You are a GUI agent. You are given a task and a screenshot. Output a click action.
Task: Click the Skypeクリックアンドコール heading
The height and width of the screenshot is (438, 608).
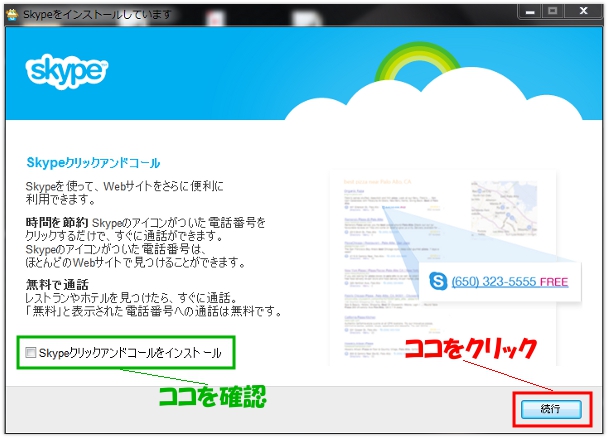coord(93,163)
